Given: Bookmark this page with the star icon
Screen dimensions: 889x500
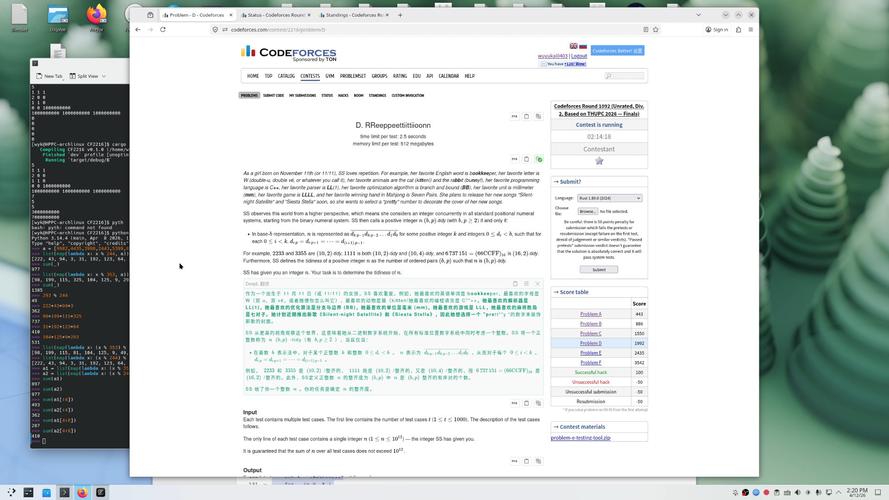Looking at the screenshot, I should tap(656, 29).
